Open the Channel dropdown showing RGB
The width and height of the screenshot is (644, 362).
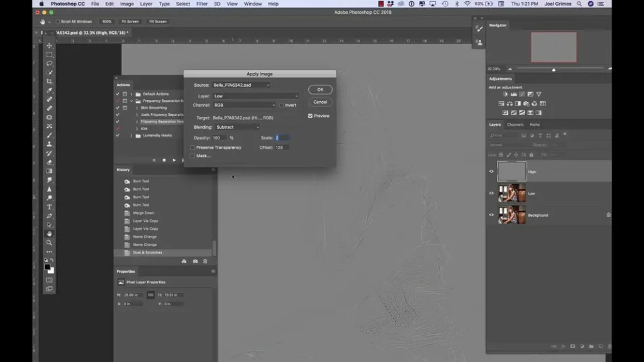coord(244,106)
